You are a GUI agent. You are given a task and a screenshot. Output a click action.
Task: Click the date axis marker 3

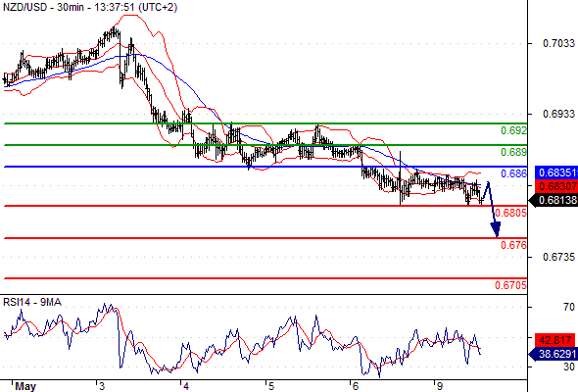click(102, 386)
